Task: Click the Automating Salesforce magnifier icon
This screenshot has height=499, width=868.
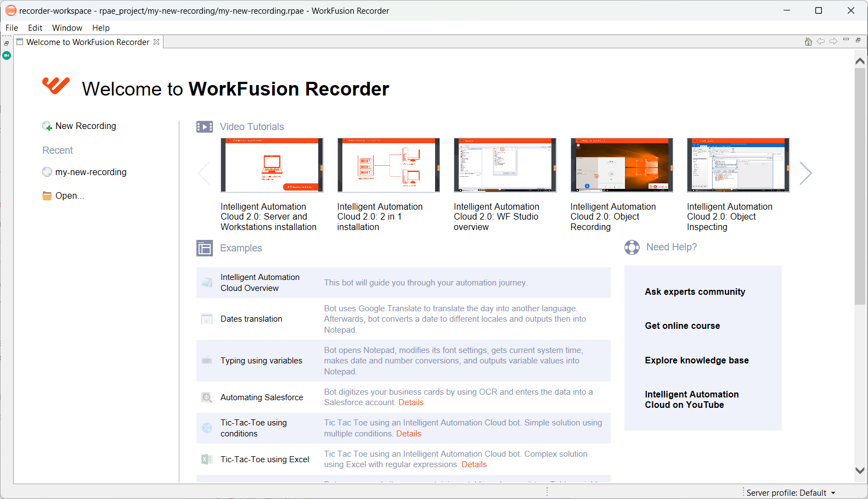Action: coord(207,397)
